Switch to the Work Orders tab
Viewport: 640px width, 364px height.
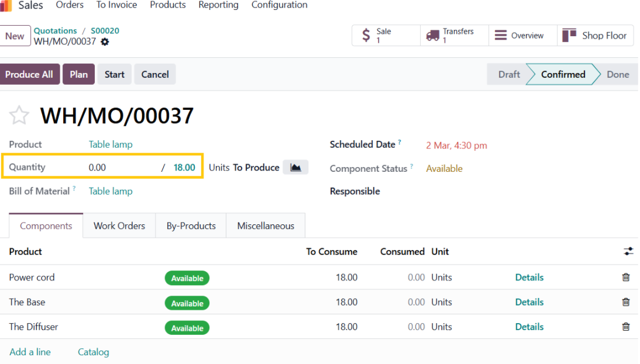coord(119,226)
